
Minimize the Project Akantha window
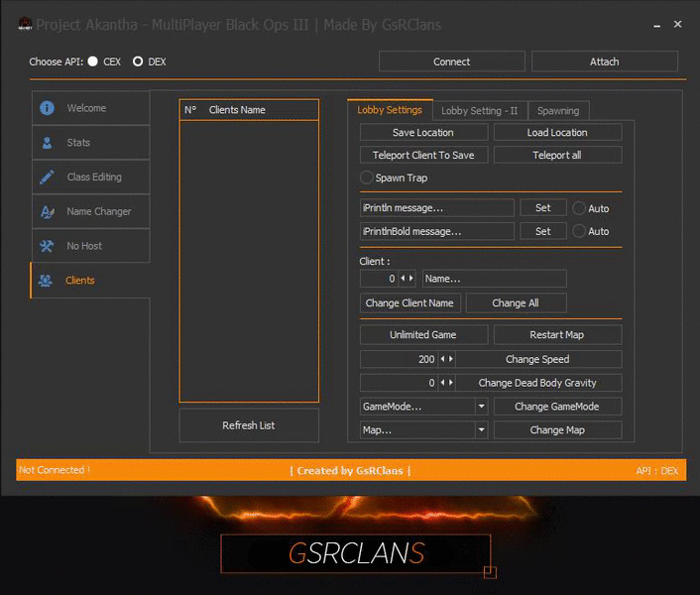(x=656, y=25)
